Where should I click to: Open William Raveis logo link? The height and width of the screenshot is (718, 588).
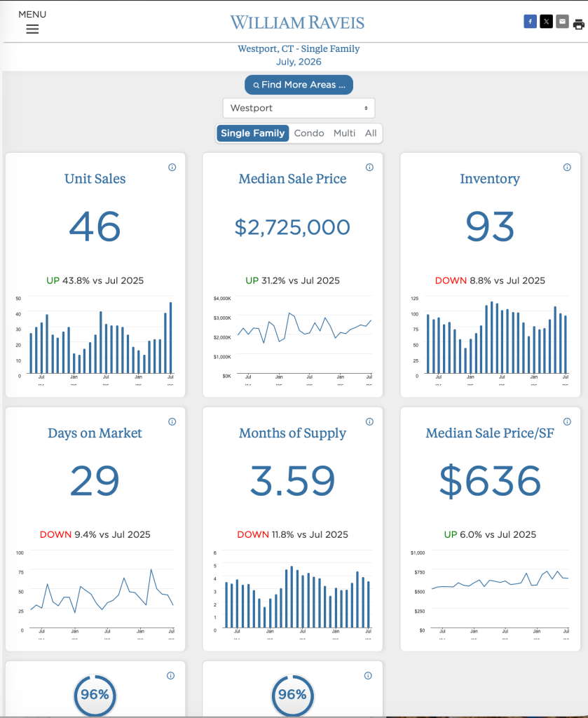(297, 22)
